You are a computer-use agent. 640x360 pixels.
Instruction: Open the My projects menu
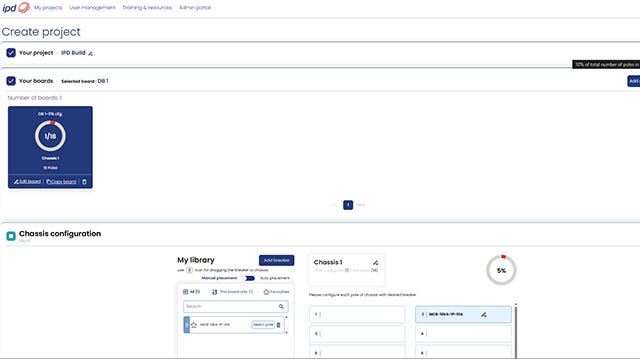click(x=48, y=7)
